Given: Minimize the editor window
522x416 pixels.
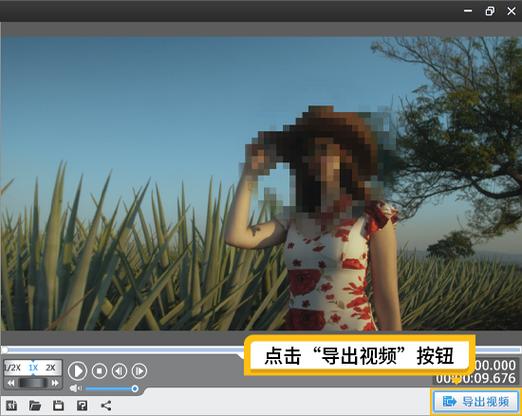Looking at the screenshot, I should pos(468,11).
